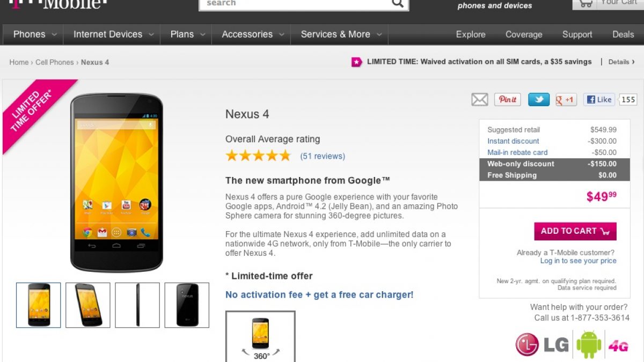Add Nexus 4 to cart
Image resolution: width=644 pixels, height=362 pixels.
575,231
